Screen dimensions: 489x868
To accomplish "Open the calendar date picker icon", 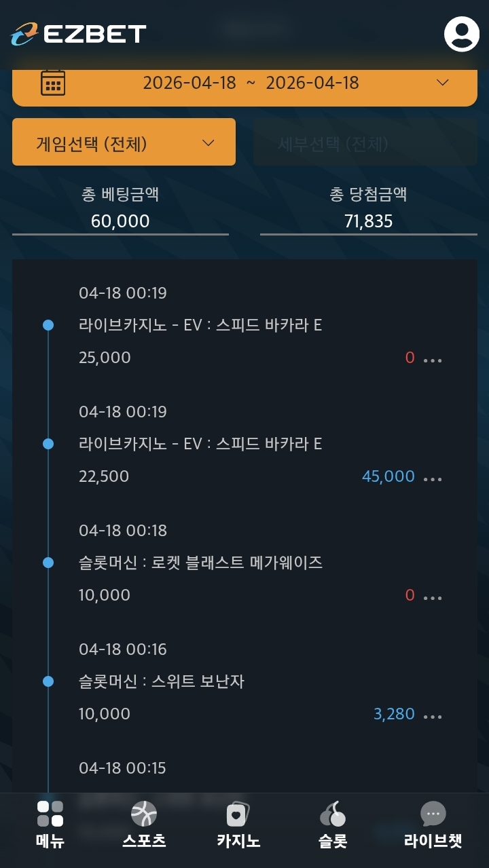I will 53,83.
